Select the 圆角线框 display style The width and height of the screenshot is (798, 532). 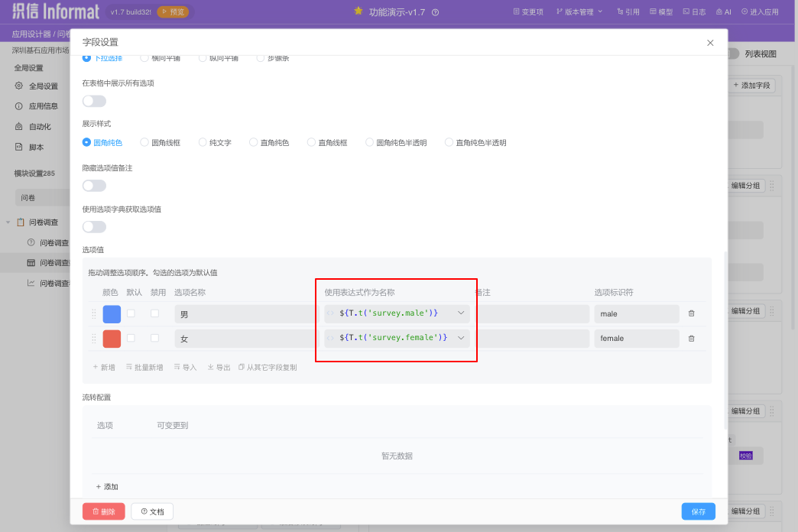point(144,143)
